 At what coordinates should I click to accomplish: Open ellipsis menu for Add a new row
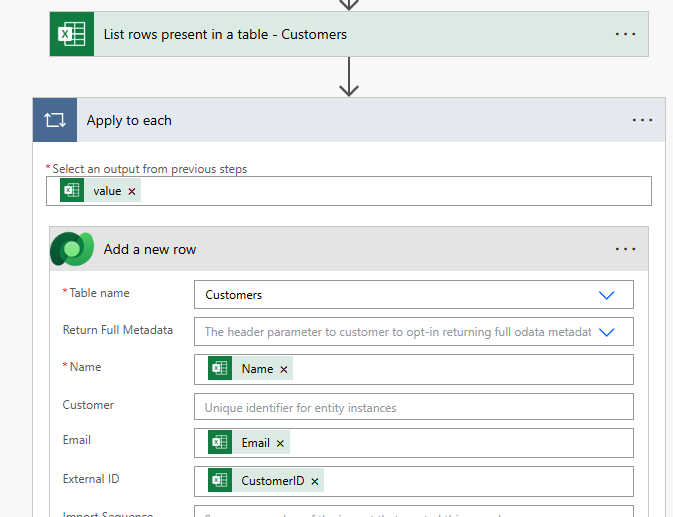point(626,249)
